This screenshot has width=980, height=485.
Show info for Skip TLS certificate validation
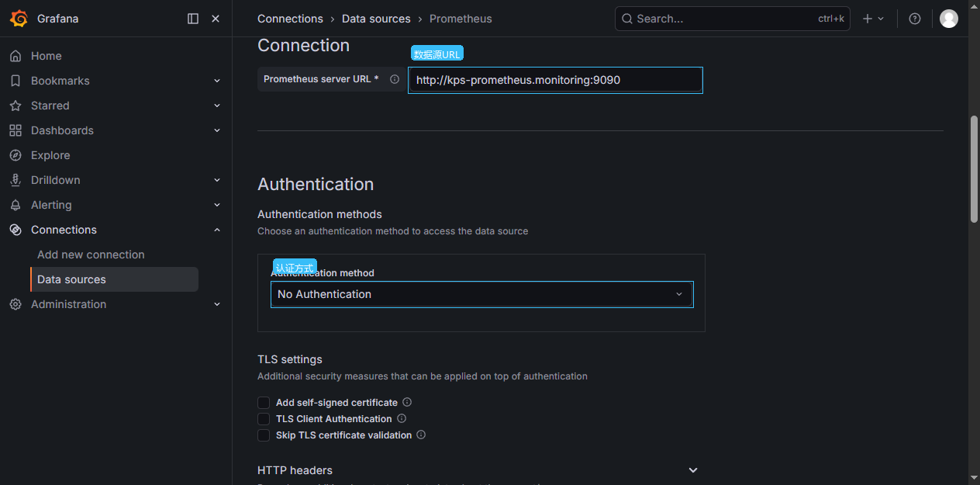(421, 435)
